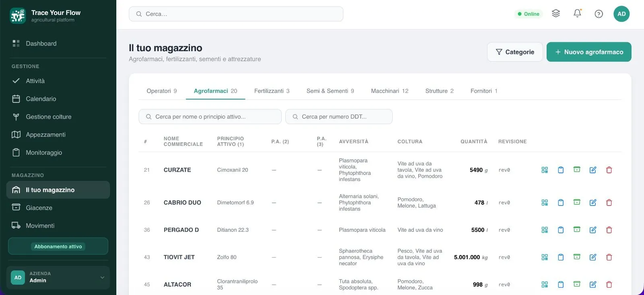
Task: Click the CURZATE product name
Action: (177, 170)
